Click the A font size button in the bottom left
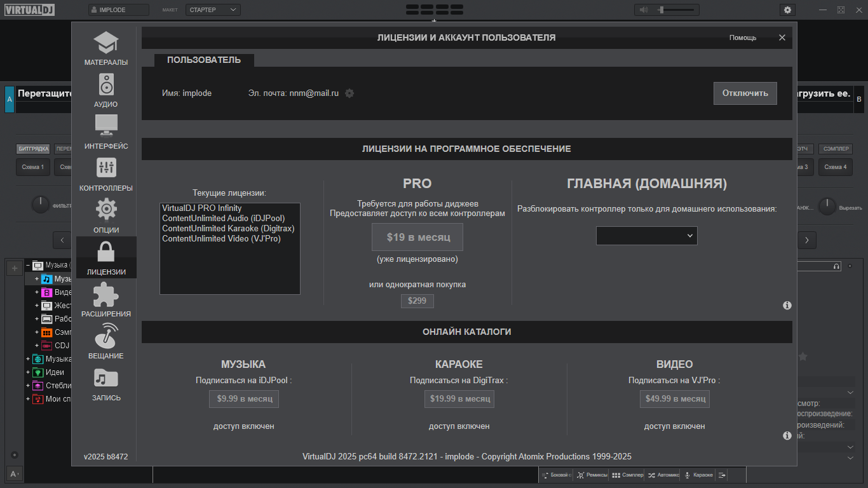 tap(14, 473)
